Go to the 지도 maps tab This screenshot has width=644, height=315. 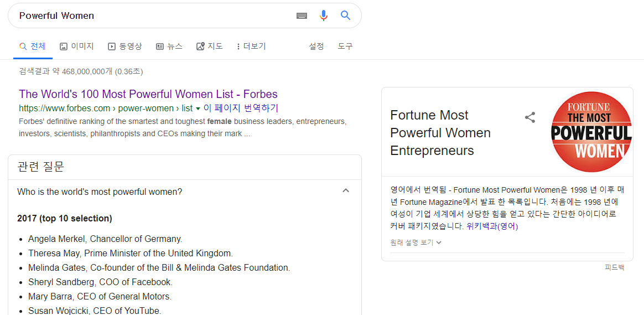coord(210,47)
